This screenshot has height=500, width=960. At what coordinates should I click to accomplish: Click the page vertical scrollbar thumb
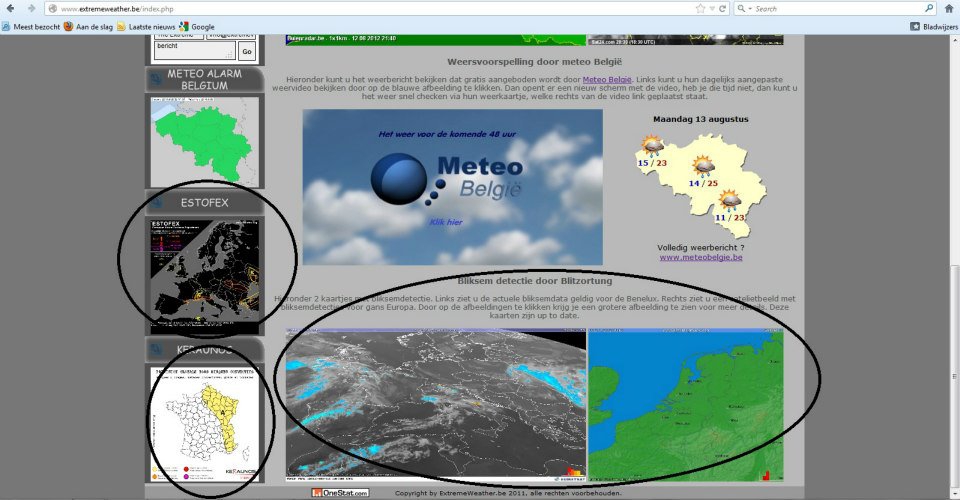point(954,375)
